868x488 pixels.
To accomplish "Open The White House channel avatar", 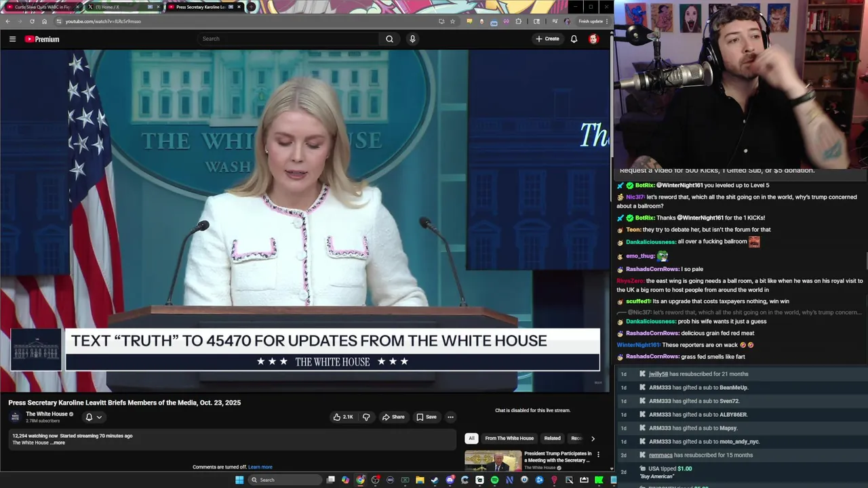I will tap(15, 417).
